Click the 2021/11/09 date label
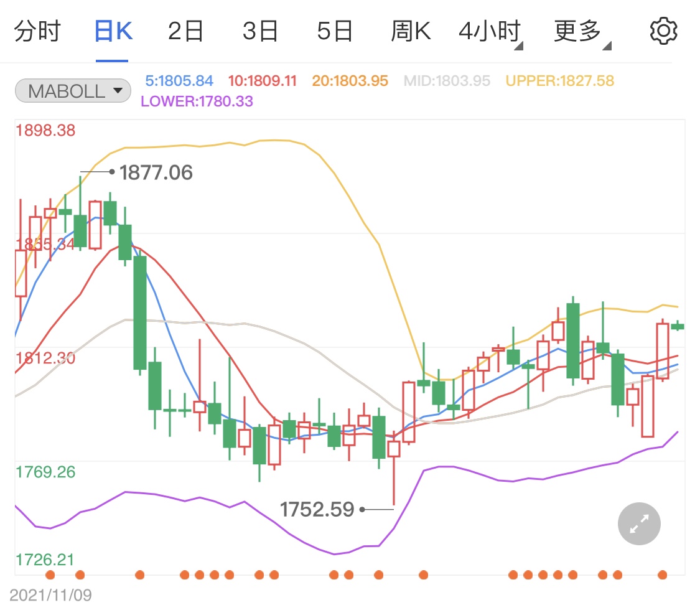 coord(50,595)
